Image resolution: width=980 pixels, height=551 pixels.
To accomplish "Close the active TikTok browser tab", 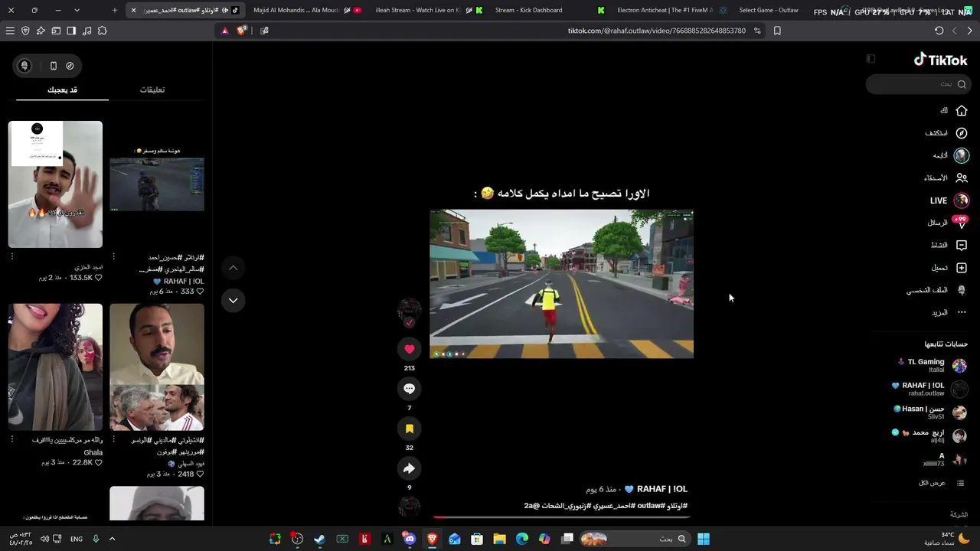I will click(133, 10).
